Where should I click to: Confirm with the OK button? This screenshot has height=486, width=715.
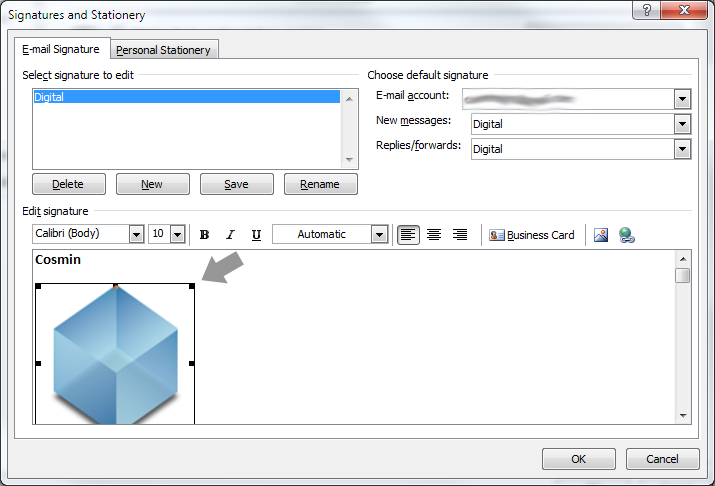pos(579,459)
